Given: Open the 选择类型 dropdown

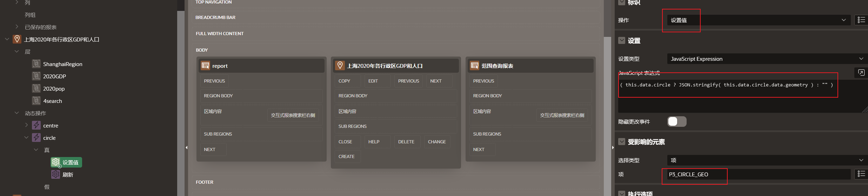Looking at the screenshot, I should pyautogui.click(x=767, y=160).
